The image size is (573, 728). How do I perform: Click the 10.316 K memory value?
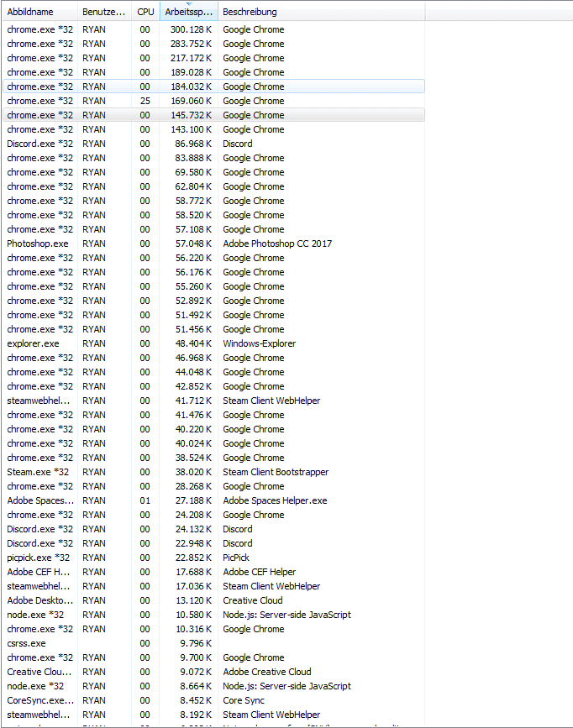(193, 629)
